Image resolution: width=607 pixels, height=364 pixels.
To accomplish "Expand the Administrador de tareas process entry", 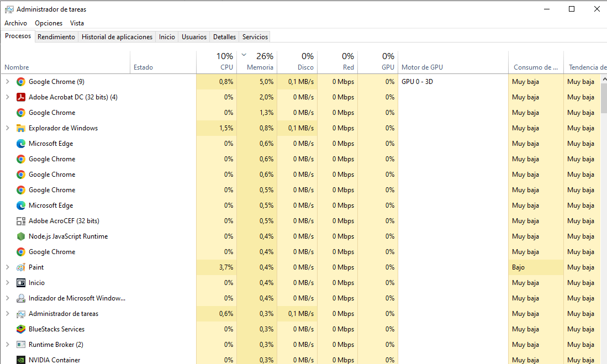I will (7, 314).
